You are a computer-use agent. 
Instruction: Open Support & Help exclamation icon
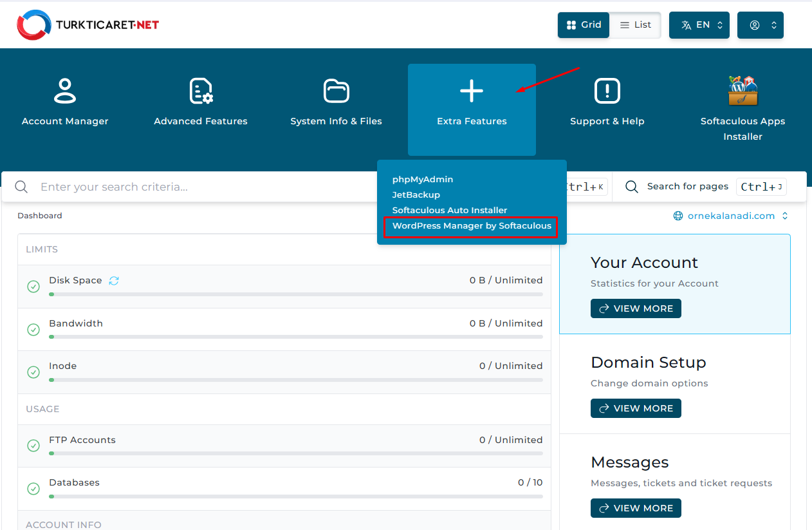tap(607, 91)
